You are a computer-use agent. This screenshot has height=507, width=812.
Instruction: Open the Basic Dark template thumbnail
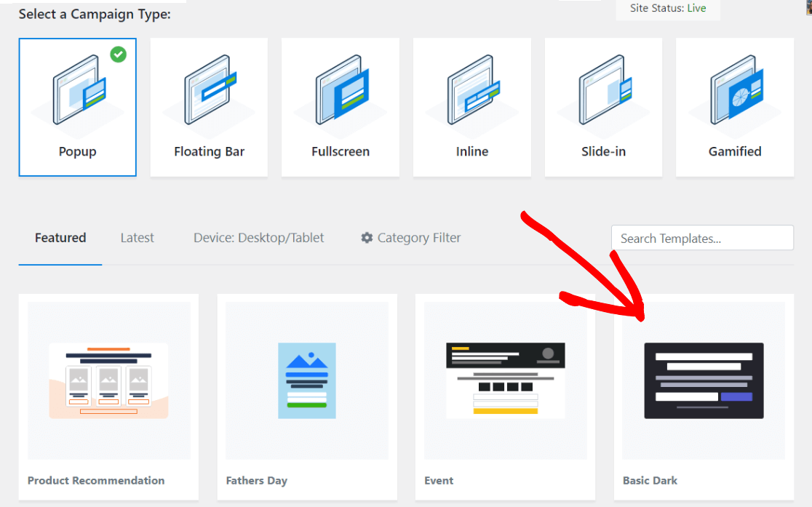(x=704, y=380)
